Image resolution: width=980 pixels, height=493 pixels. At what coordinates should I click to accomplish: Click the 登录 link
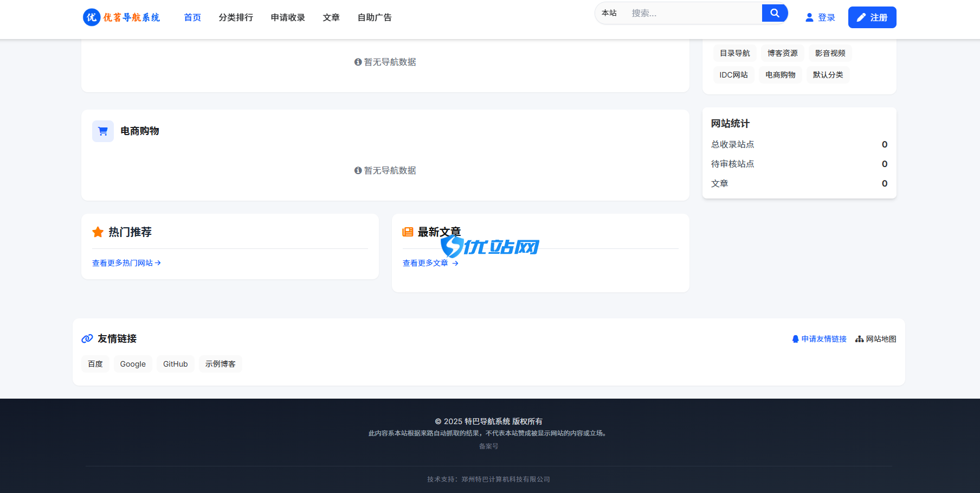[x=820, y=17]
